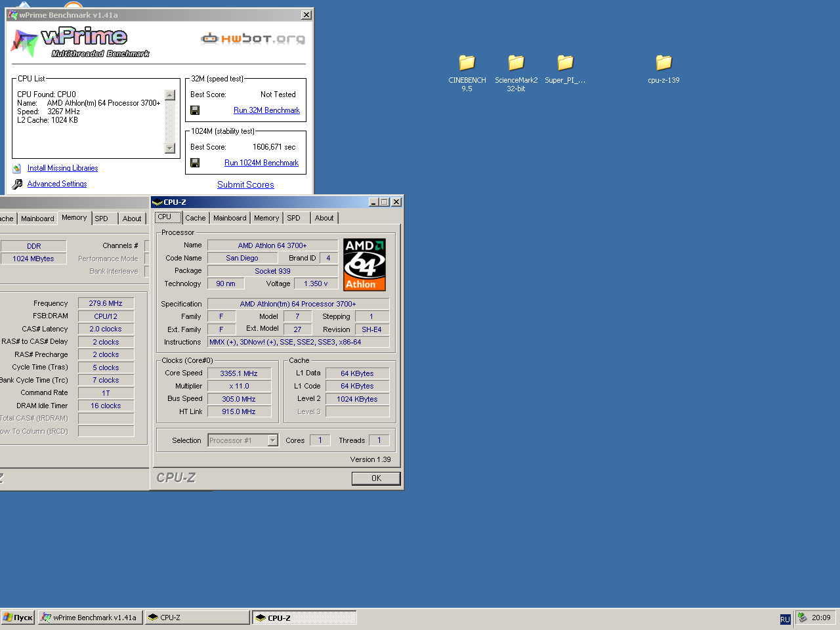Click the Instructions field with MMX, SSE
The width and height of the screenshot is (840, 630).
pos(298,342)
